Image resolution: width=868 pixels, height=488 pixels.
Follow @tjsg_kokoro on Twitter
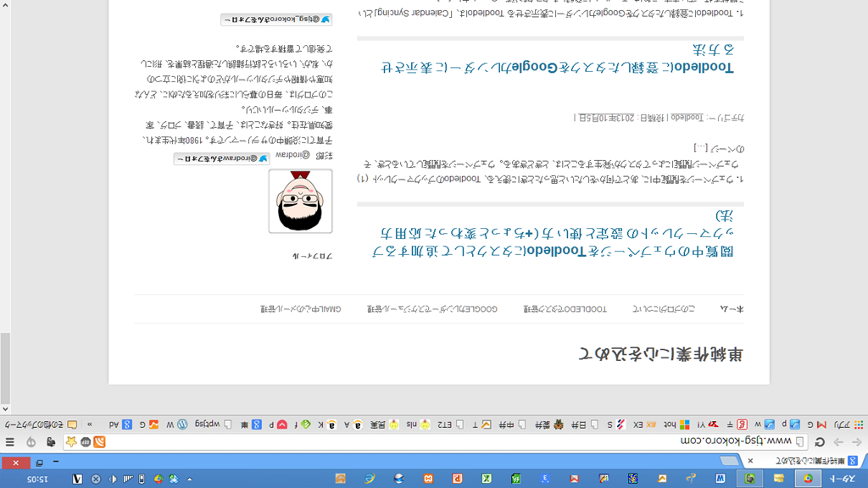coord(276,19)
